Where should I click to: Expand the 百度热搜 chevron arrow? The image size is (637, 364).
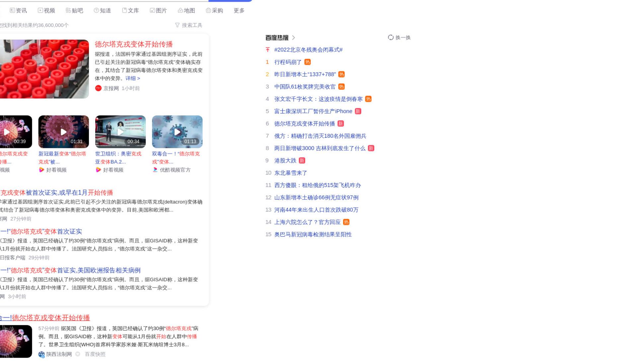click(x=293, y=37)
